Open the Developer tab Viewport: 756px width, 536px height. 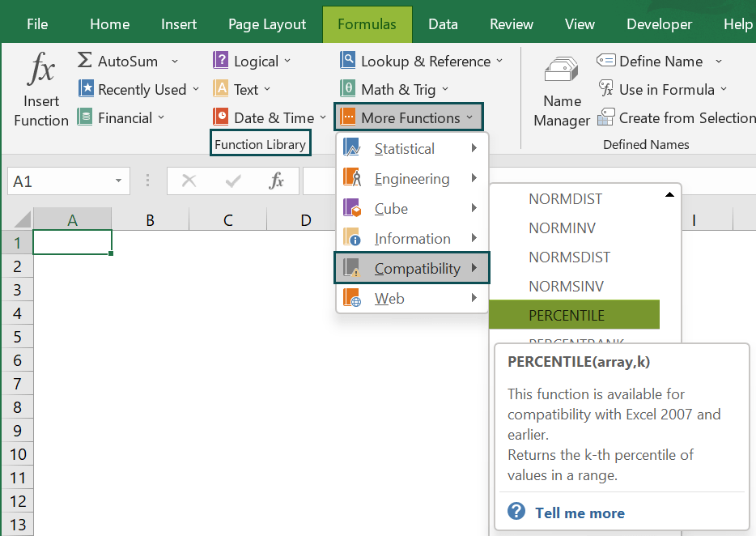pos(659,24)
